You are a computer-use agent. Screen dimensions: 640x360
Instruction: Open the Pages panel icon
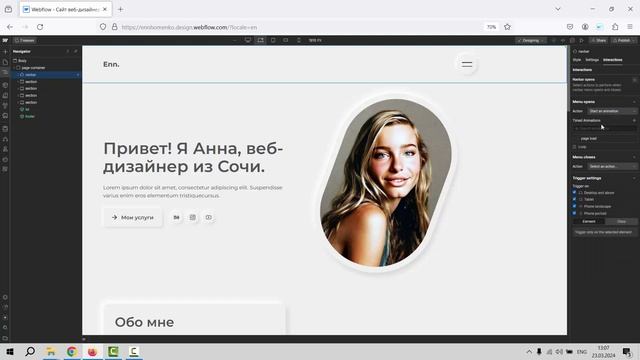tap(5, 62)
